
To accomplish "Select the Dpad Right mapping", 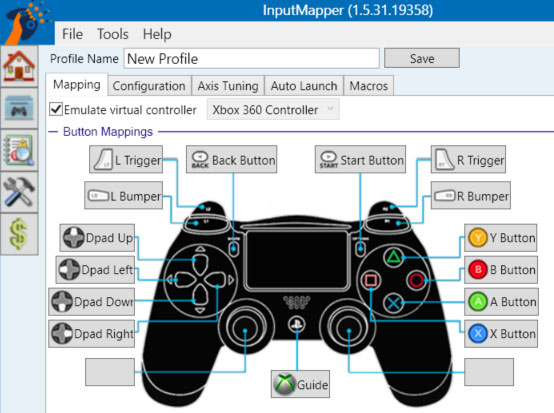I will tap(92, 334).
